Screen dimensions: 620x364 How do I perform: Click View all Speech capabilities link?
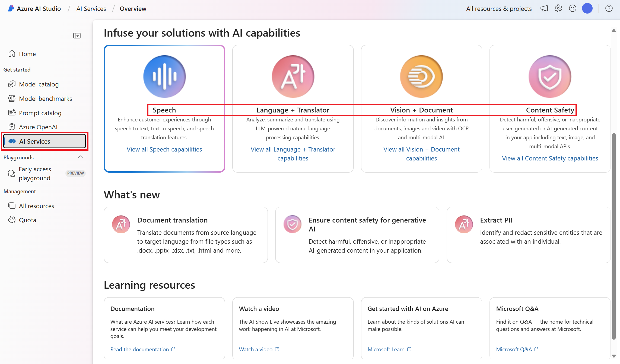pyautogui.click(x=164, y=149)
